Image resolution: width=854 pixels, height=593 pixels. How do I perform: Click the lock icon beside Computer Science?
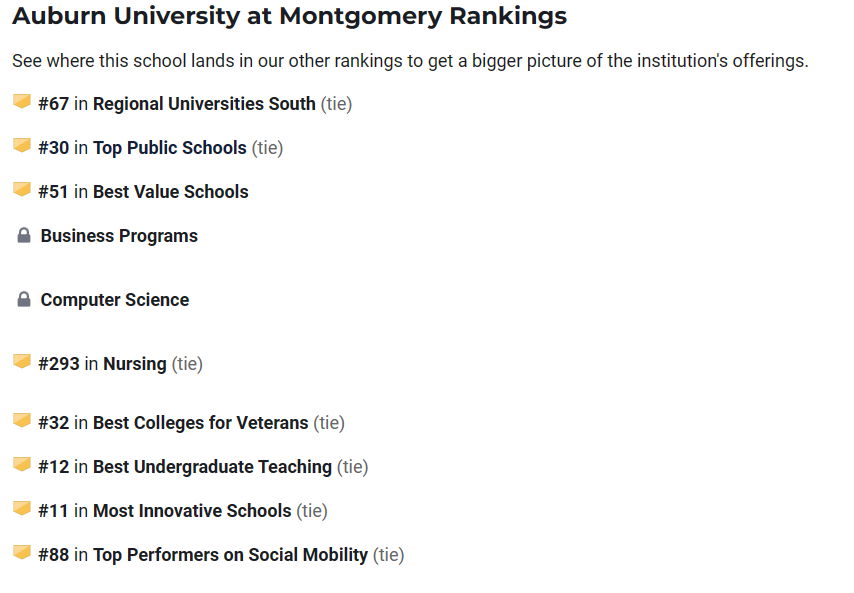(24, 299)
